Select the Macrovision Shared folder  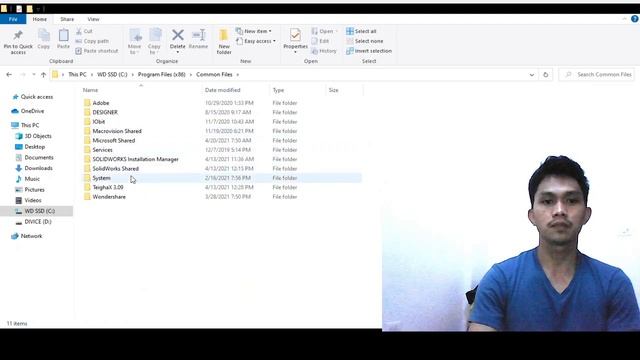117,131
